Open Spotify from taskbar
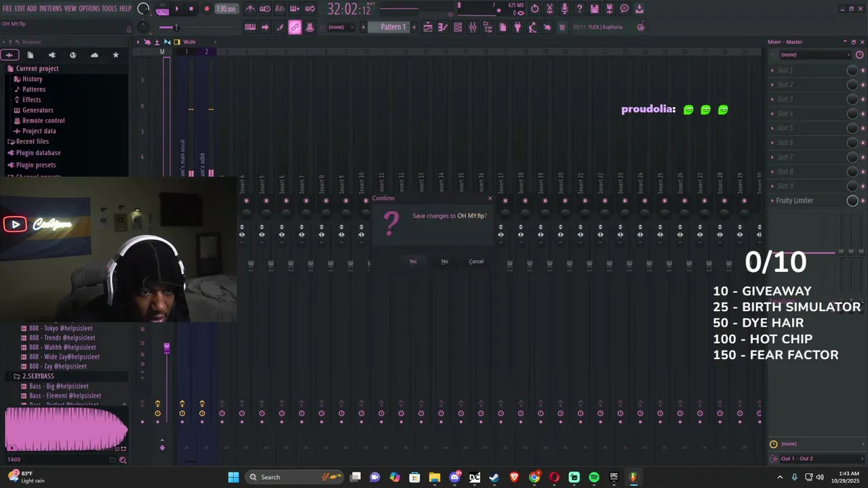Viewport: 868px width, 488px height. tap(594, 477)
